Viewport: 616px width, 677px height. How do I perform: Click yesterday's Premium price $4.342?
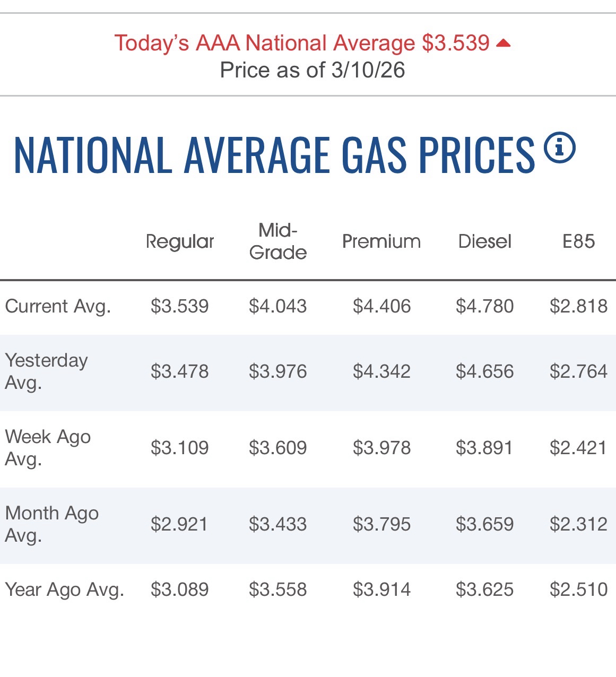[x=381, y=371]
